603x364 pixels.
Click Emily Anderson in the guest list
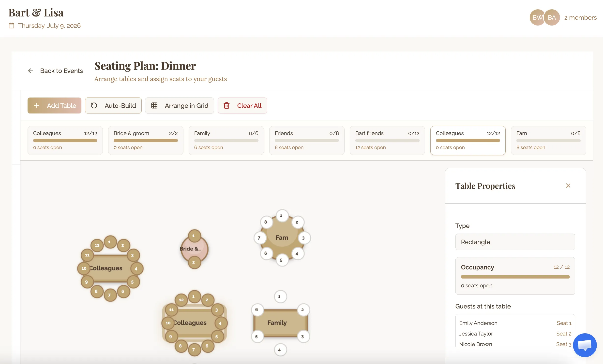coord(478,323)
